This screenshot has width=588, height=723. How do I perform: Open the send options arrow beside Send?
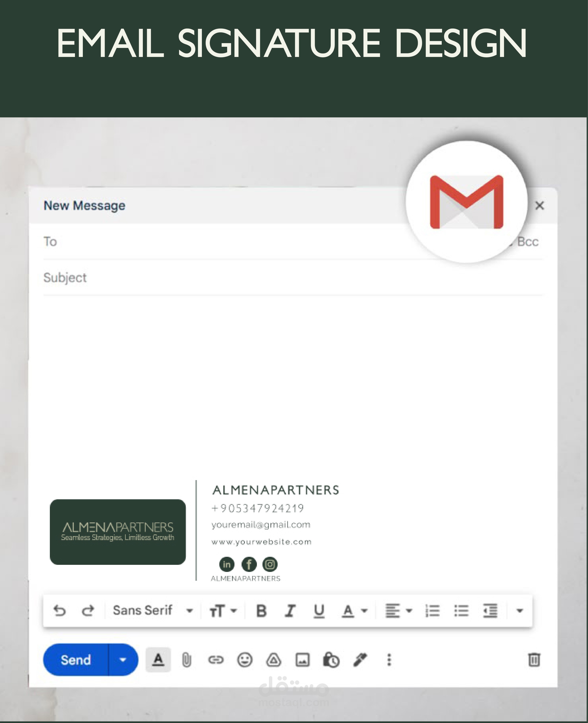[123, 660]
